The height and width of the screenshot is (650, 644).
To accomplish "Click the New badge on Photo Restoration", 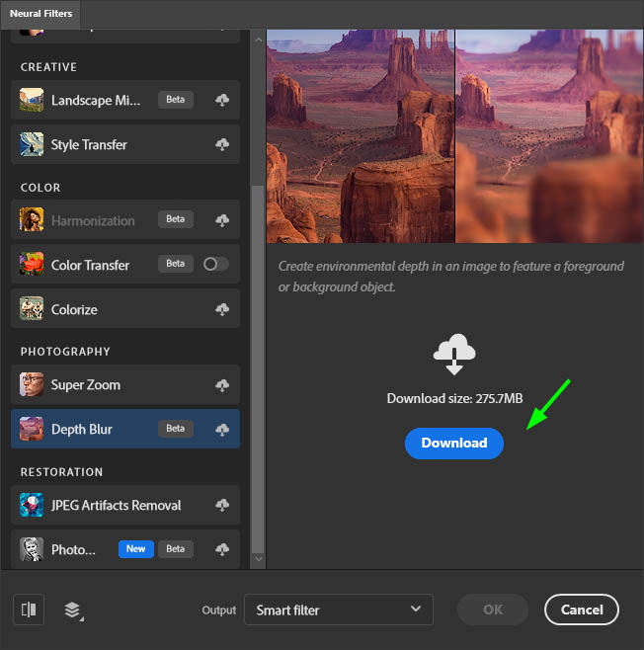I will (x=136, y=549).
